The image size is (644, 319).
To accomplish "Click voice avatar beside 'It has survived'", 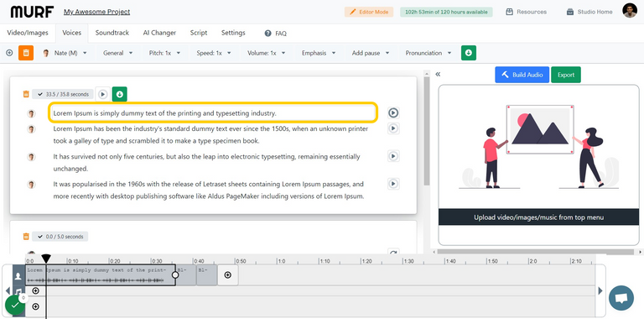I will pyautogui.click(x=31, y=157).
